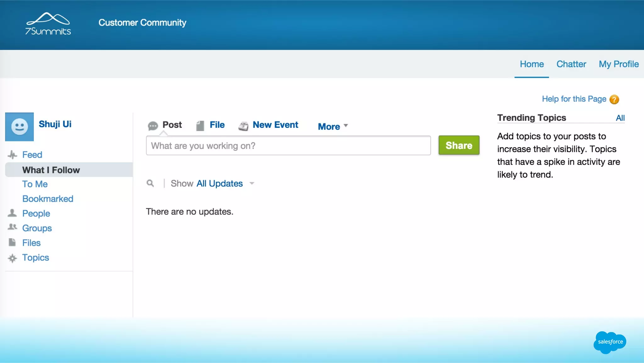Select the File publisher action
644x363 pixels.
click(217, 125)
